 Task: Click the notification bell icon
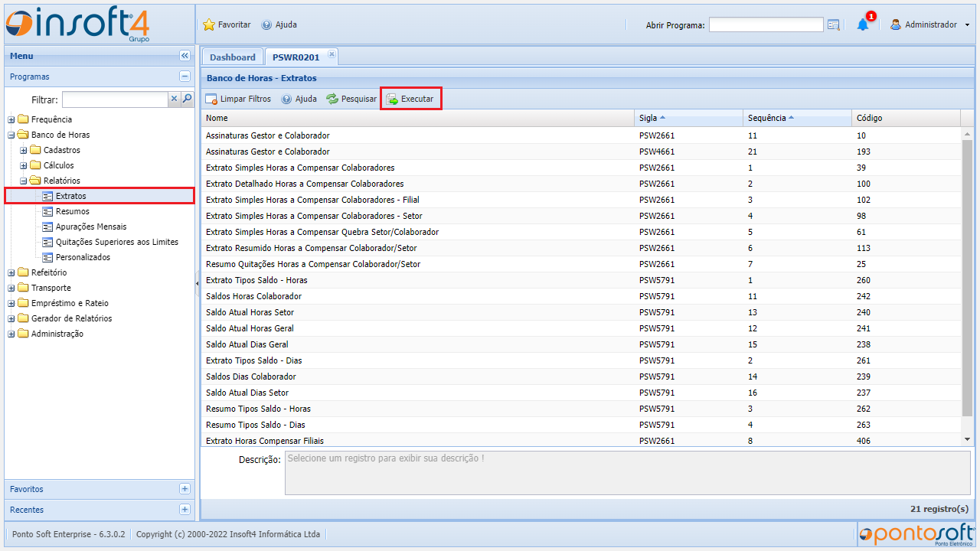[x=863, y=24]
